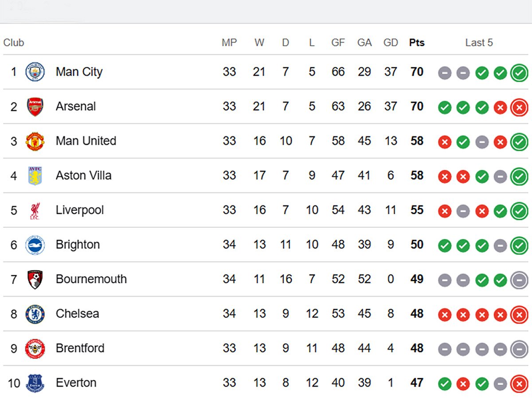The image size is (532, 399).
Task: Sort the table by MP column
Action: coord(229,43)
